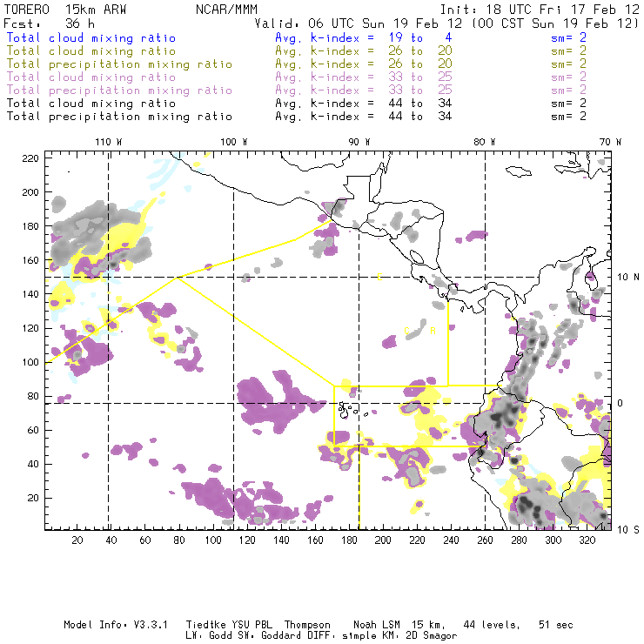The height and width of the screenshot is (644, 644).
Task: Click the "320" tick on the horizontal axis
Action: (x=587, y=540)
